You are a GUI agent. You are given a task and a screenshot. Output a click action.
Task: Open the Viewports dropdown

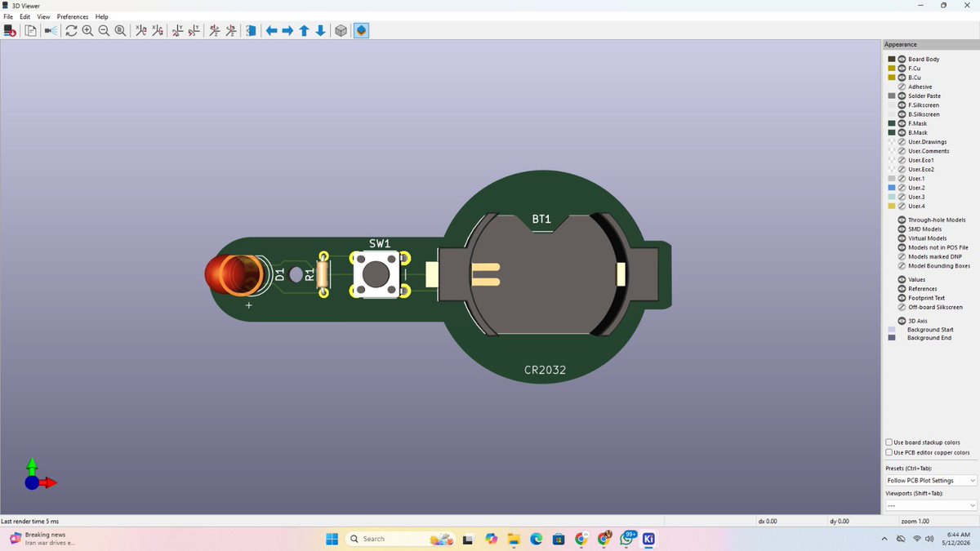pyautogui.click(x=931, y=505)
